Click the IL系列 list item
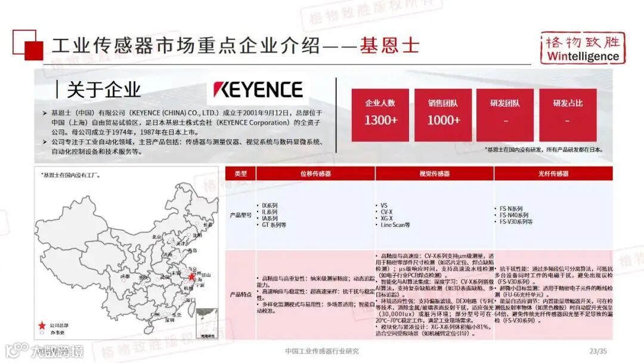The width and height of the screenshot is (644, 363). [270, 212]
